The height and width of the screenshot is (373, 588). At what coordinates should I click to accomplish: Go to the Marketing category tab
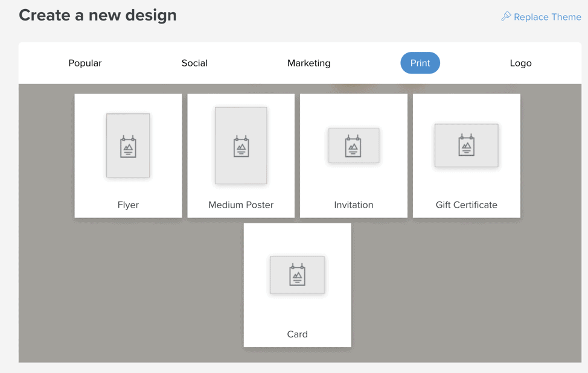click(x=309, y=63)
